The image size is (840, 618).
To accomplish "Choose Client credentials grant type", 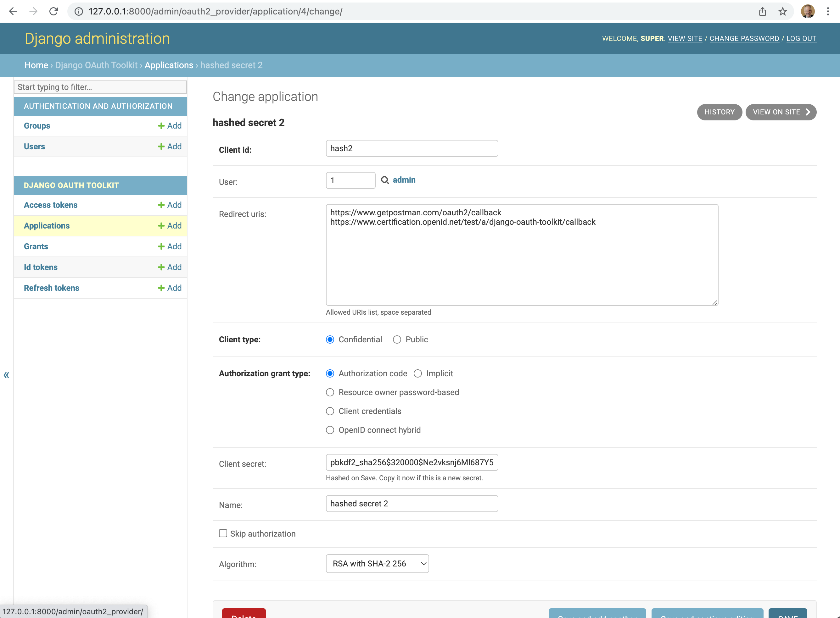I will [x=330, y=411].
